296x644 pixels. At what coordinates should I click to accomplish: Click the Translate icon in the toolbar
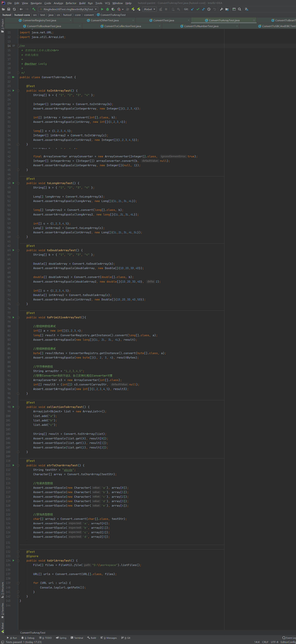(x=246, y=9)
